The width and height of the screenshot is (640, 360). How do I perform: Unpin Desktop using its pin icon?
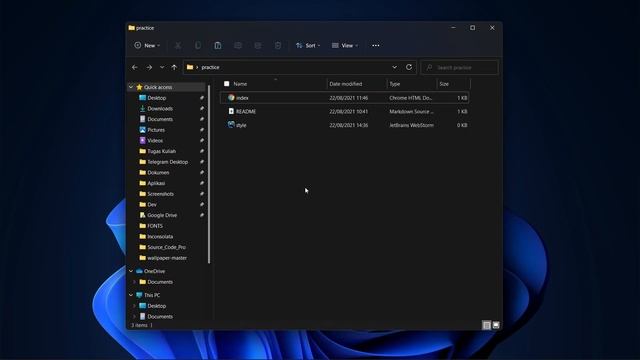(x=202, y=98)
